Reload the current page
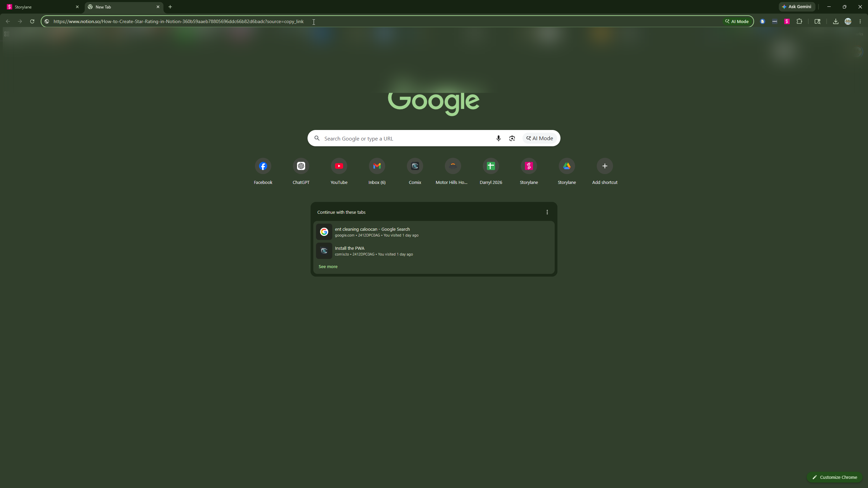This screenshot has height=488, width=868. tap(32, 21)
